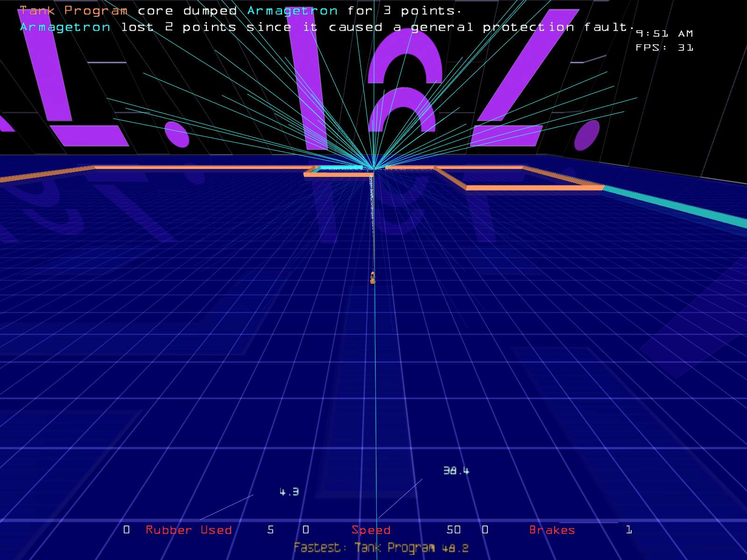
Task: Click the orange lightcycle on the grid
Action: point(373,278)
